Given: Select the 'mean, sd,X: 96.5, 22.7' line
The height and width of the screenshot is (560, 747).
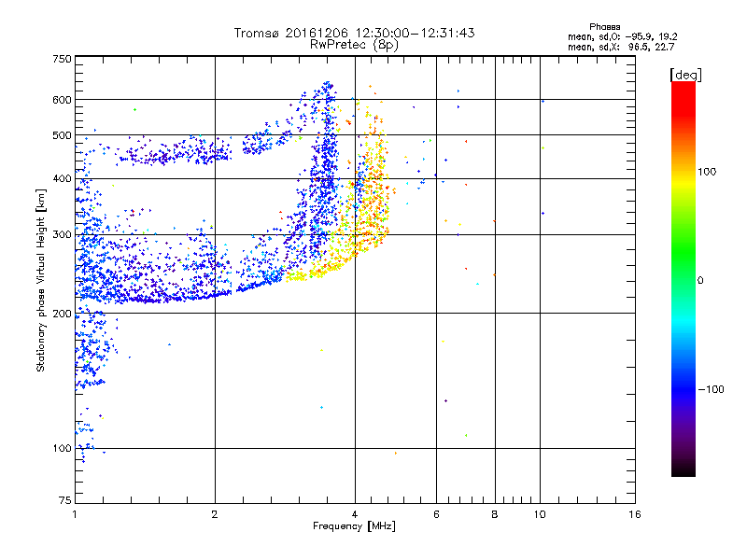Looking at the screenshot, I should click(x=621, y=47).
